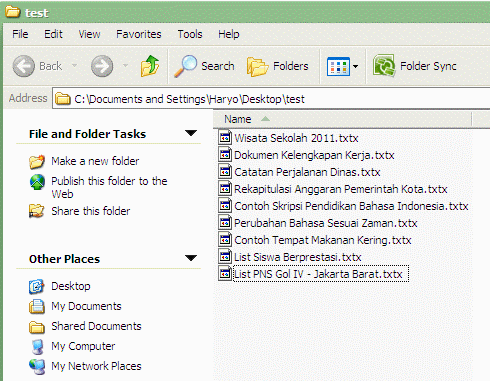
Task: Sort files by the Name column header
Action: [x=342, y=119]
